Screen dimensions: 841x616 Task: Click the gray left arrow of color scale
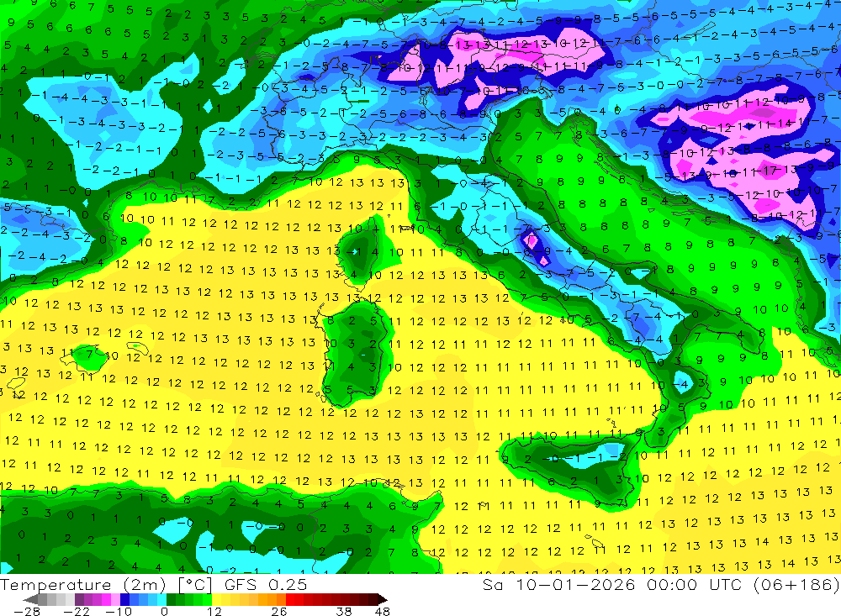click(x=30, y=599)
